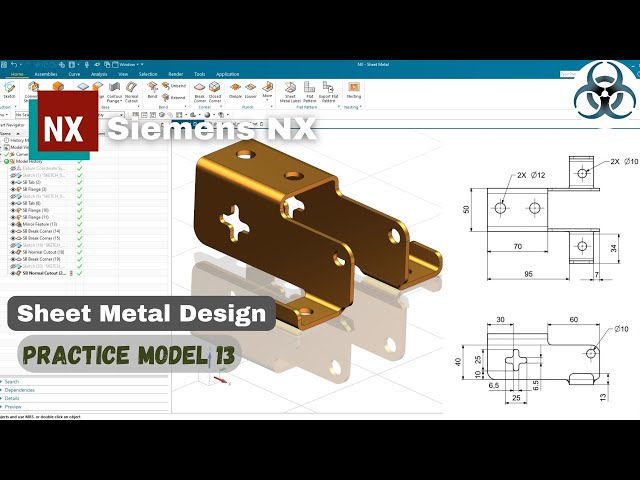Image resolution: width=640 pixels, height=480 pixels.
Task: Click the Rebend command
Action: pyautogui.click(x=174, y=98)
